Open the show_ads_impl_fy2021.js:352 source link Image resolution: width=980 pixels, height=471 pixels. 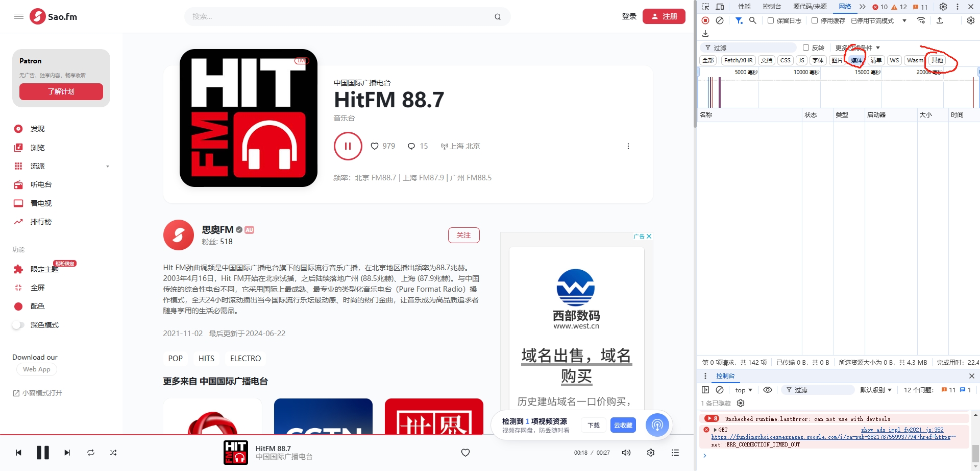[902, 430]
